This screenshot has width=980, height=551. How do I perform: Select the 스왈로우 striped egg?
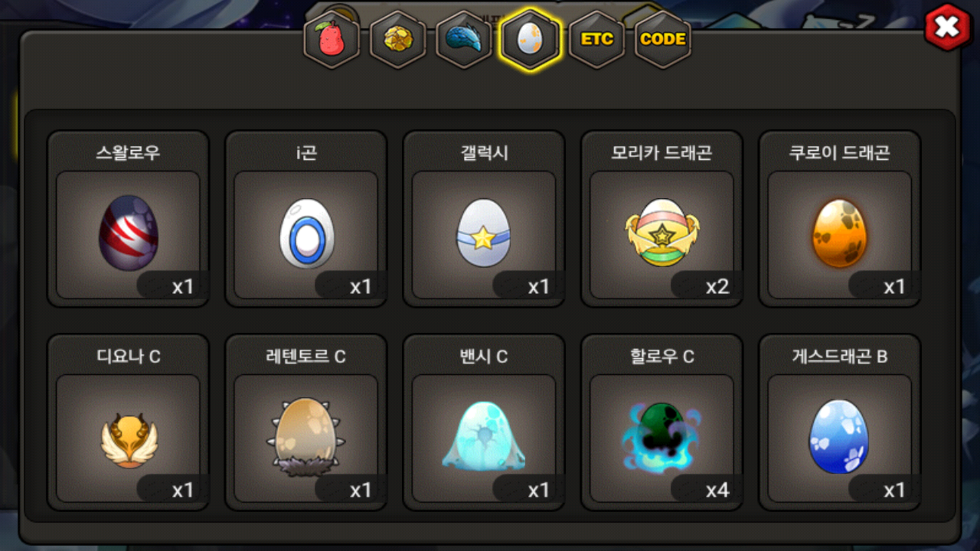point(128,233)
